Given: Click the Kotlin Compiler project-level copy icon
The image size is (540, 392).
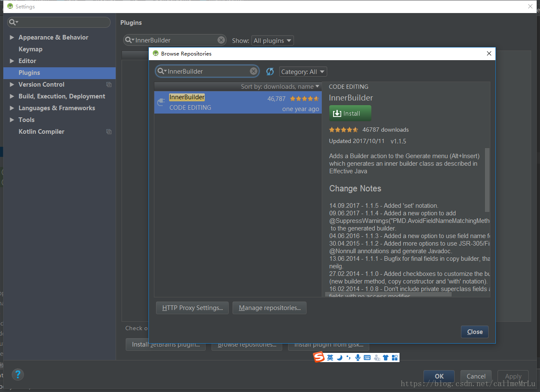Looking at the screenshot, I should tap(109, 132).
